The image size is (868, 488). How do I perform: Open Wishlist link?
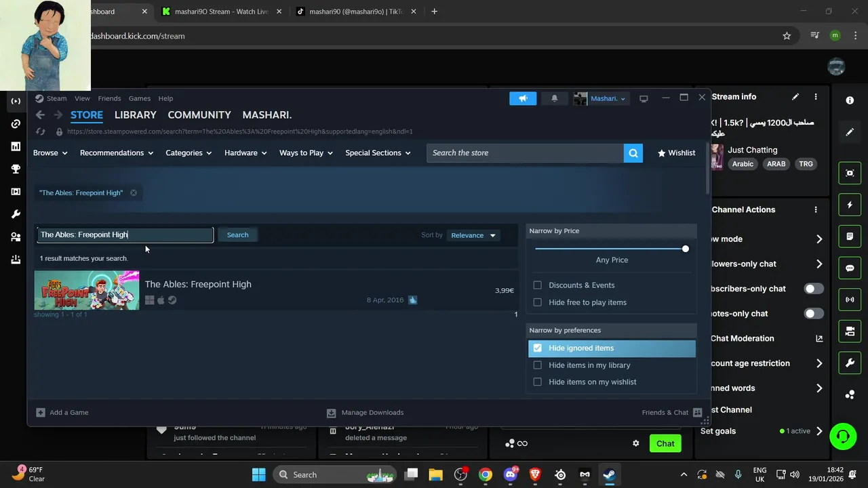point(676,153)
